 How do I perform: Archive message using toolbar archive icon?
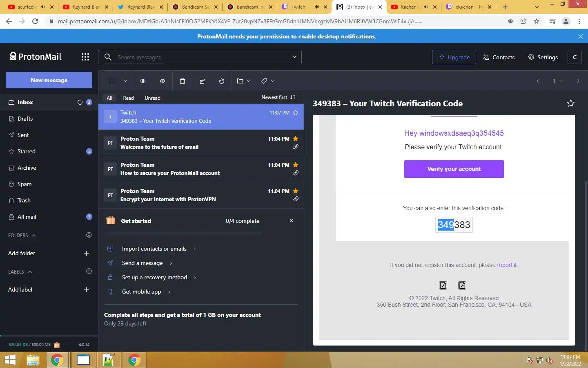202,81
